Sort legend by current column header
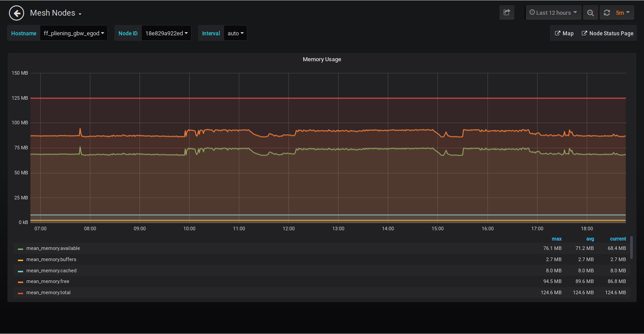644x334 pixels. (x=618, y=239)
